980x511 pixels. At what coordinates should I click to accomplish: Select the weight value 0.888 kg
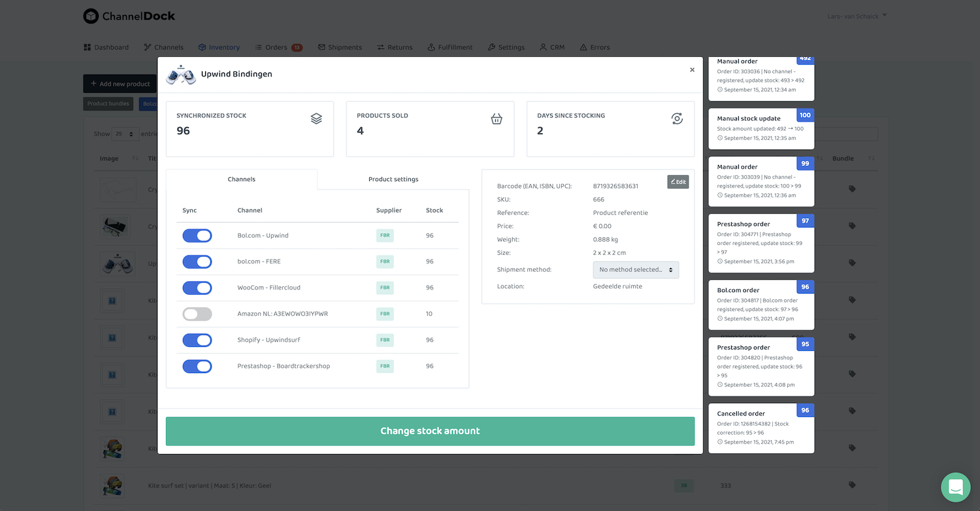coord(606,239)
